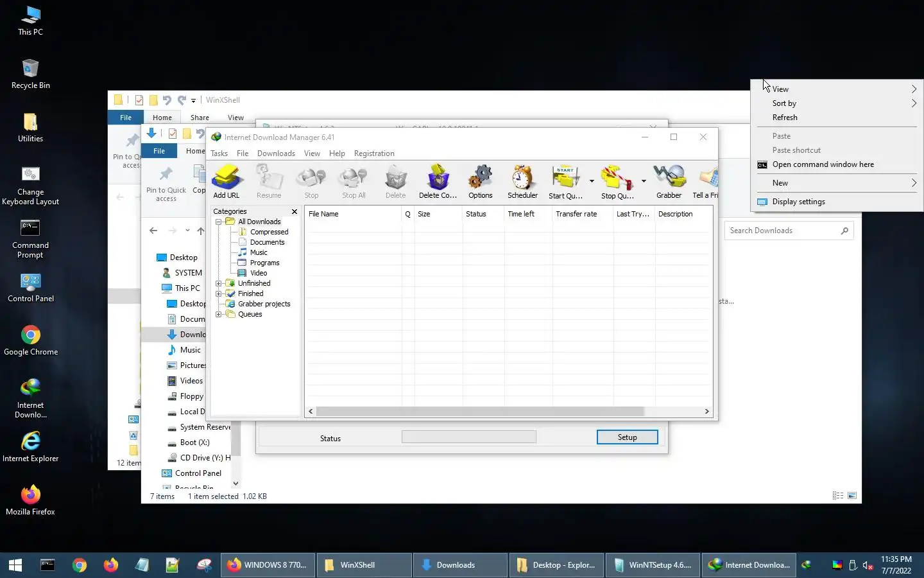The image size is (924, 578).
Task: Select the Video category
Action: coord(259,273)
